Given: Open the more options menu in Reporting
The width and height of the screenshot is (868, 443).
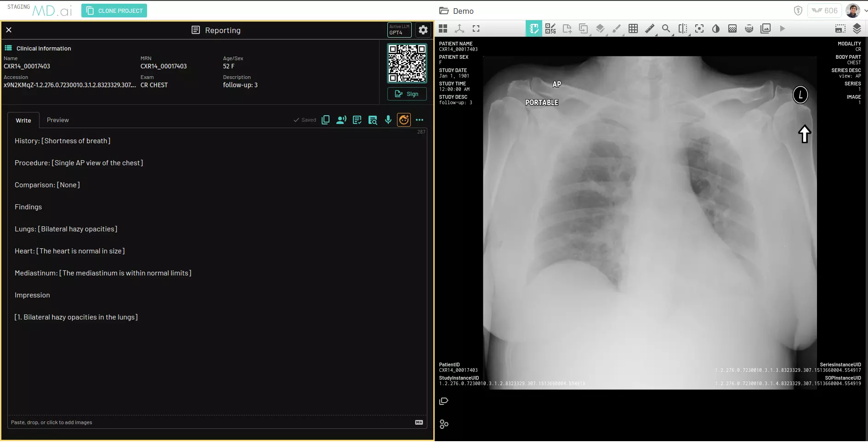Looking at the screenshot, I should click(420, 120).
